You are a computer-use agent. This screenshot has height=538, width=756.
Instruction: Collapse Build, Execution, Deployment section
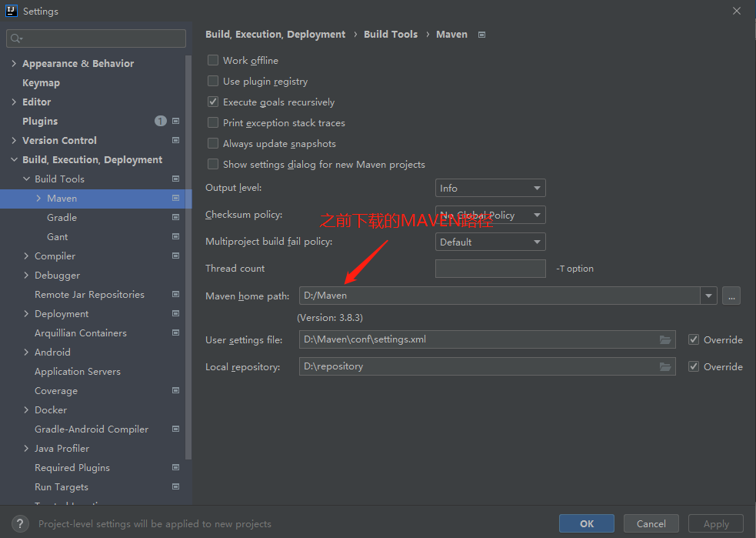point(14,160)
